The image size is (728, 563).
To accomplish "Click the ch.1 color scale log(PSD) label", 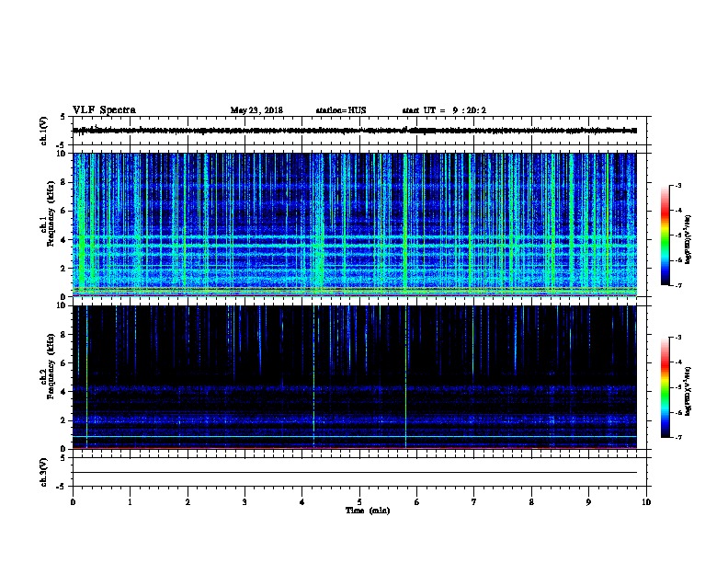I will pyautogui.click(x=688, y=239).
